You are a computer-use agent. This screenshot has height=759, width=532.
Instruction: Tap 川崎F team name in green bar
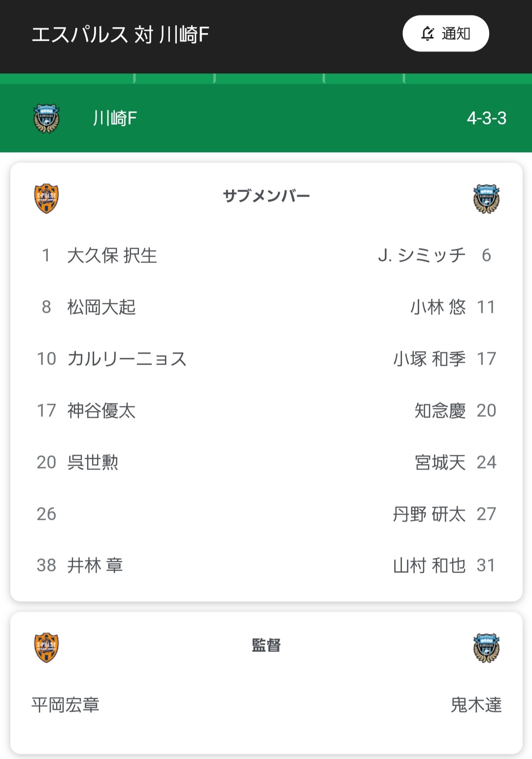pos(115,118)
